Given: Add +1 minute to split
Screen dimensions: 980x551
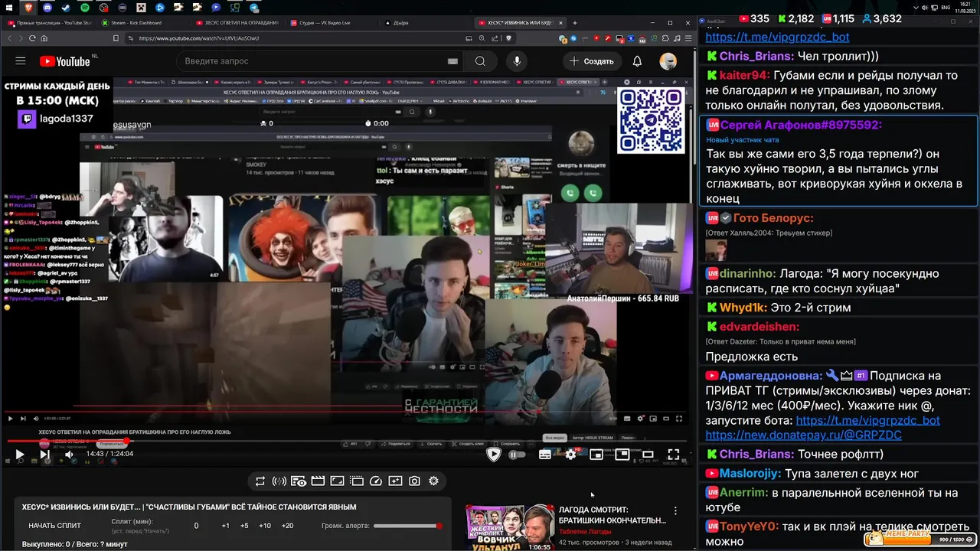Looking at the screenshot, I should (x=225, y=526).
